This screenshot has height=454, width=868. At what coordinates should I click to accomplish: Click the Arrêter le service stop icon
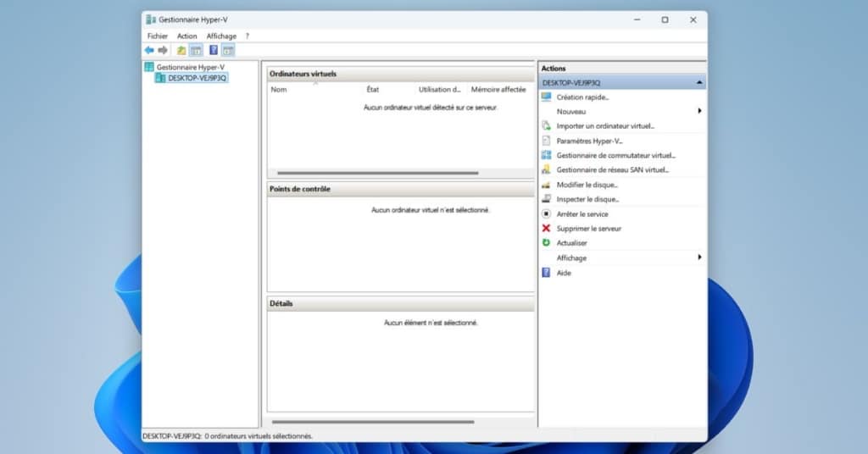coord(547,213)
